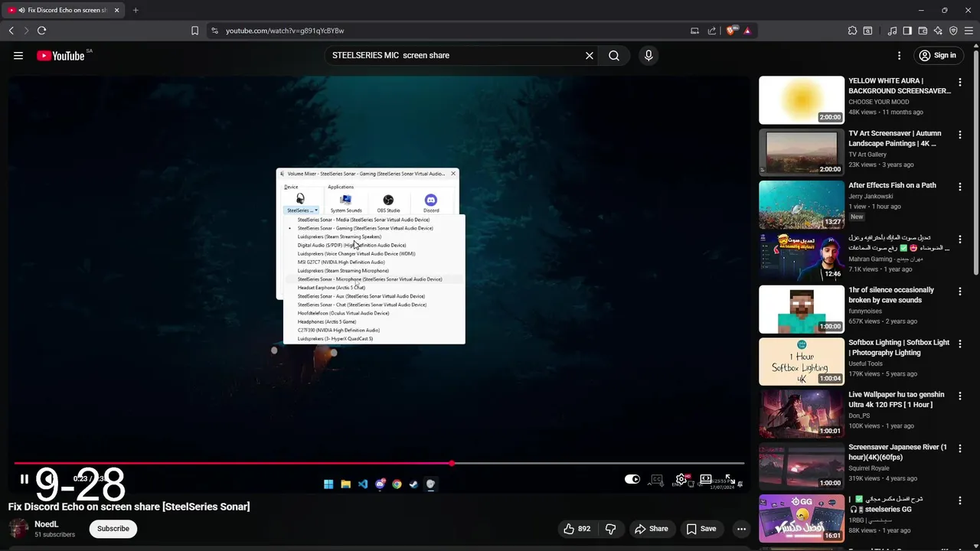Toggle closed captions on the player

click(656, 479)
